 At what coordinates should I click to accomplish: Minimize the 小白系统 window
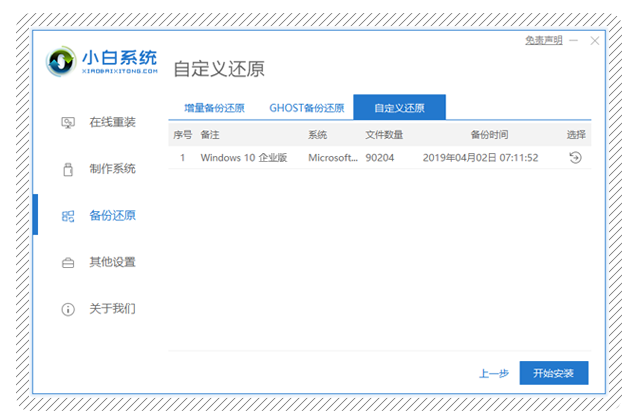pos(573,40)
